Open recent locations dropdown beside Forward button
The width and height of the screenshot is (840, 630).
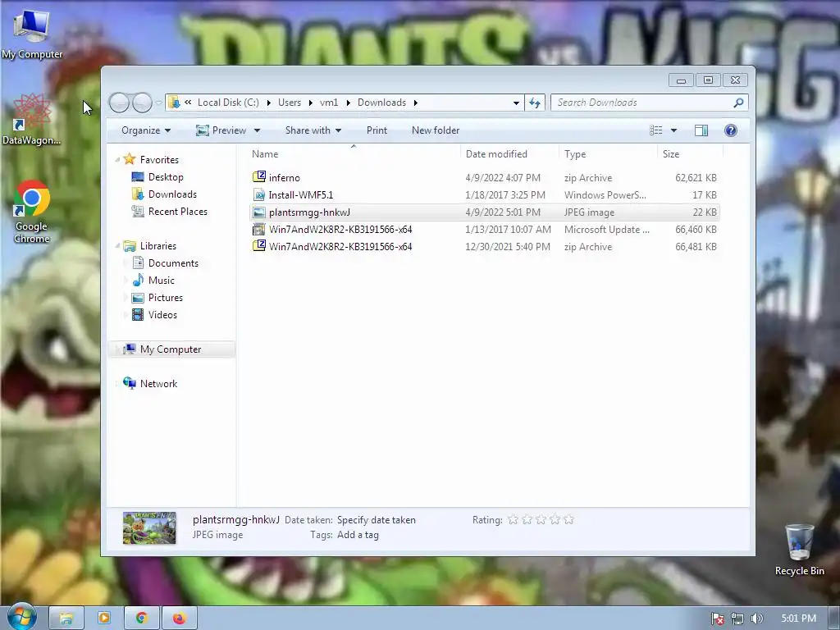tap(158, 103)
